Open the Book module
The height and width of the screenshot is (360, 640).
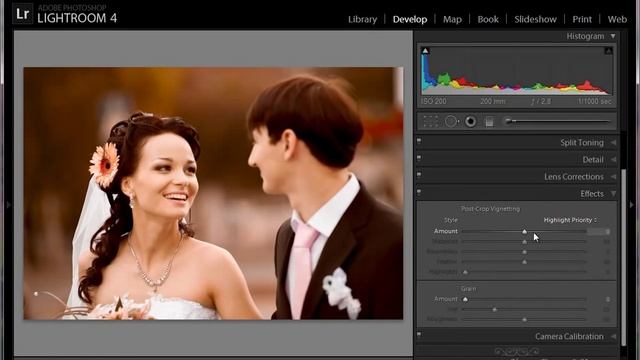(x=488, y=19)
